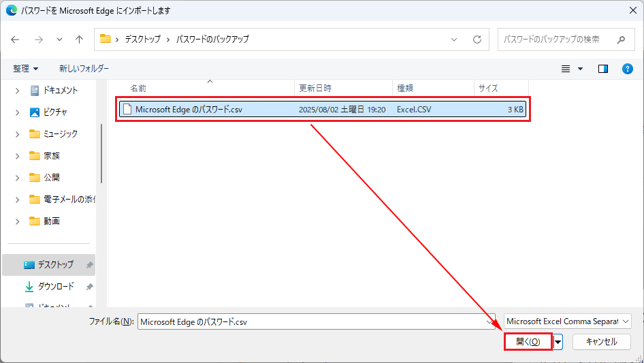The image size is (644, 363).
Task: Expand the ミュージック tree node
Action: 17,134
